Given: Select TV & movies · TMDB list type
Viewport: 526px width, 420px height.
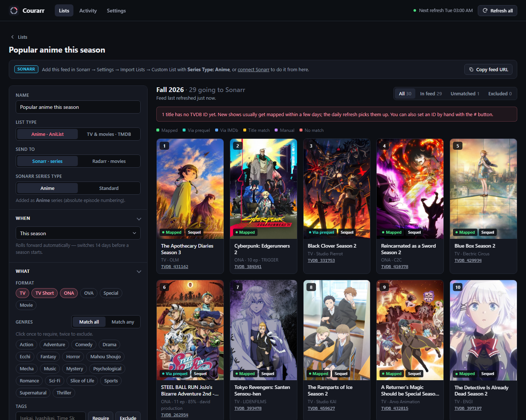Looking at the screenshot, I should [109, 134].
